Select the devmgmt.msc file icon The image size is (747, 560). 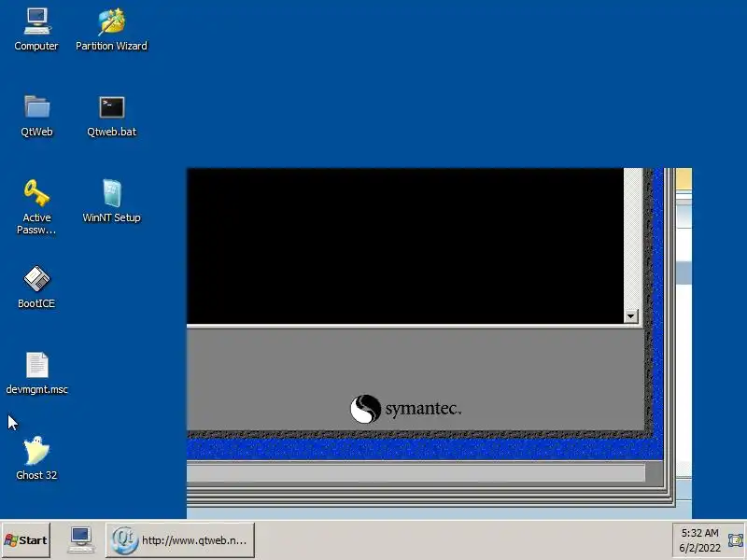pos(36,373)
